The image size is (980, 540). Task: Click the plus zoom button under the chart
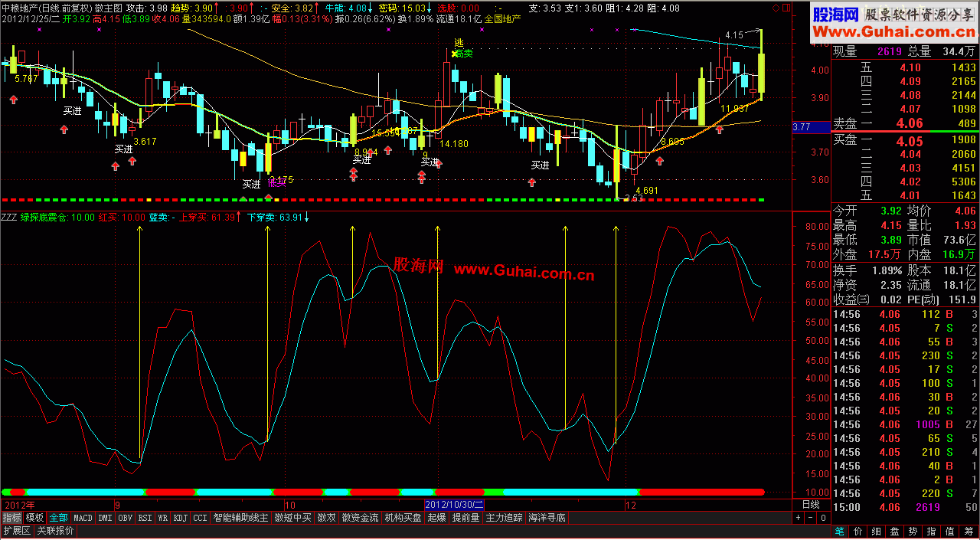click(799, 519)
